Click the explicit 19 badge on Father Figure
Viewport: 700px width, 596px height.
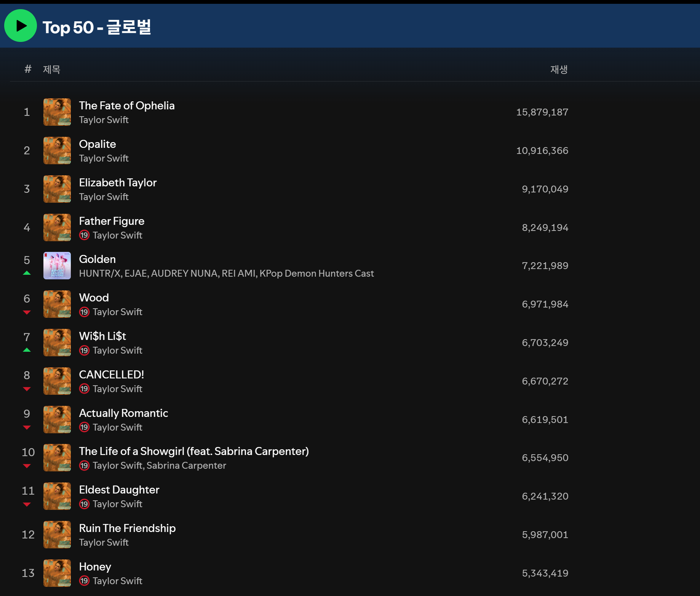[84, 236]
